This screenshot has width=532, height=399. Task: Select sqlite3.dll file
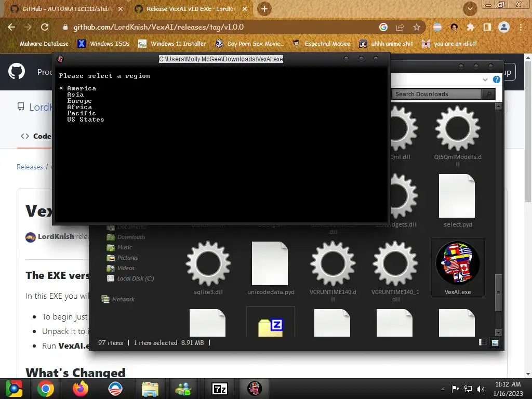pyautogui.click(x=208, y=268)
